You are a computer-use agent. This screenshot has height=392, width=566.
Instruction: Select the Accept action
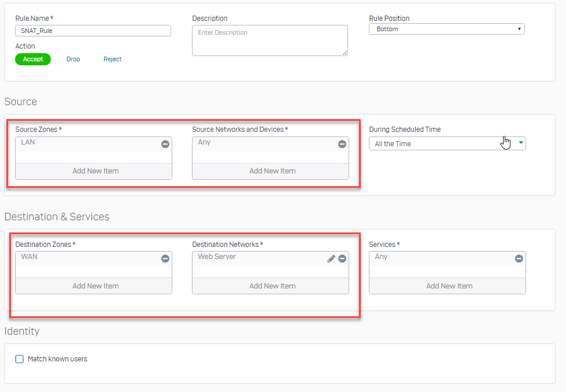(33, 59)
